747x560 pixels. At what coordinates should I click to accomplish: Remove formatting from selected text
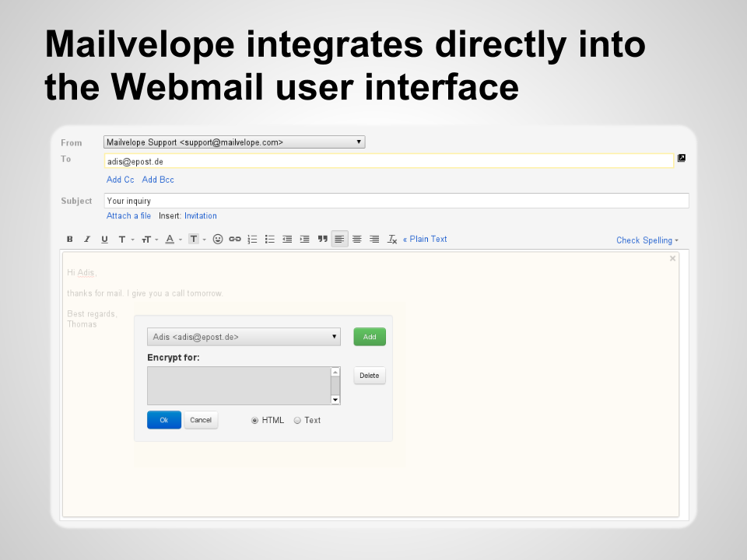point(392,239)
